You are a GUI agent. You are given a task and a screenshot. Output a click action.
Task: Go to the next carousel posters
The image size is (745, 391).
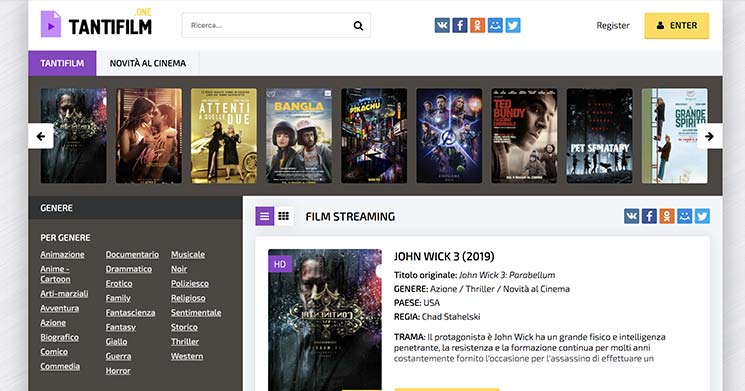click(709, 136)
